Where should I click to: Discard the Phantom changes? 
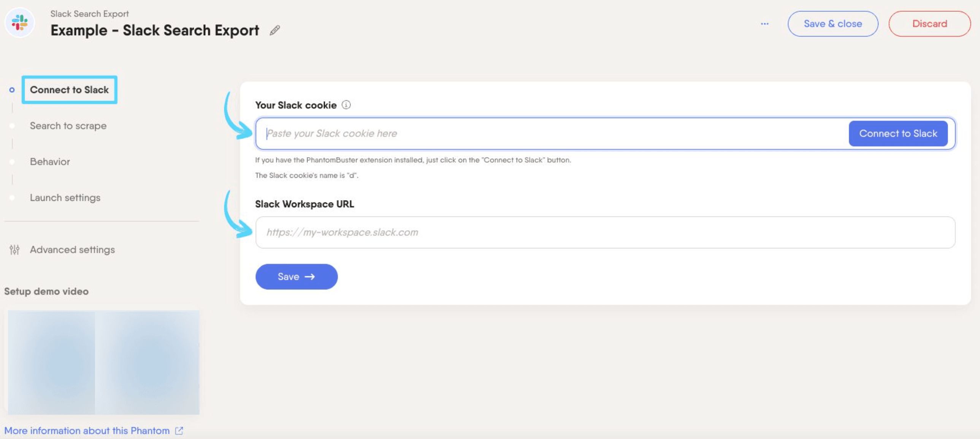pos(929,24)
